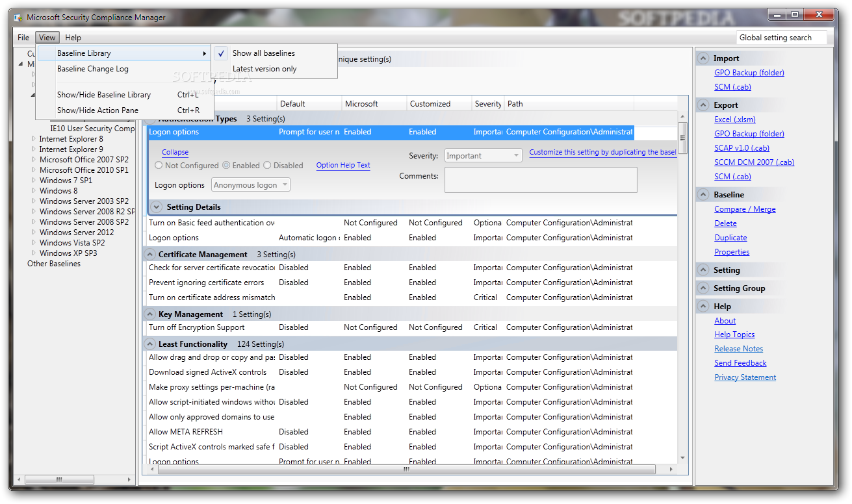852x504 pixels.
Task: Collapse the Export section chevron icon
Action: pyautogui.click(x=703, y=105)
